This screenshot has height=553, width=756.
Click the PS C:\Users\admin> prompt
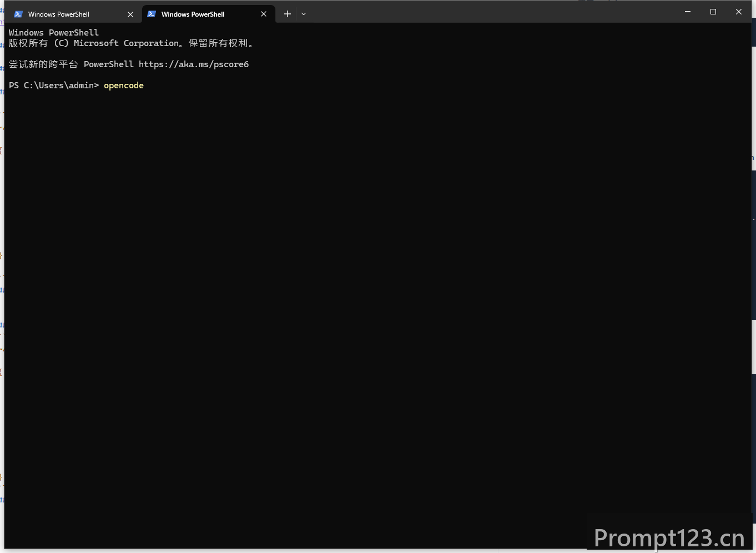pos(54,86)
